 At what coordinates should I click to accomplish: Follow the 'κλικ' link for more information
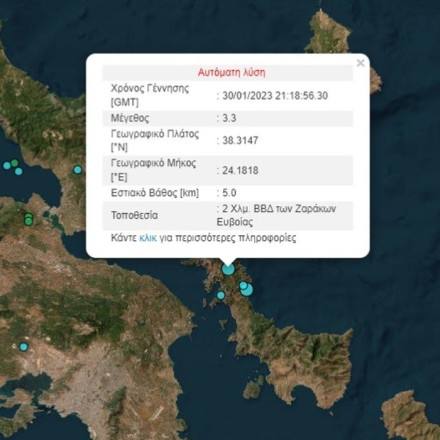click(x=148, y=238)
